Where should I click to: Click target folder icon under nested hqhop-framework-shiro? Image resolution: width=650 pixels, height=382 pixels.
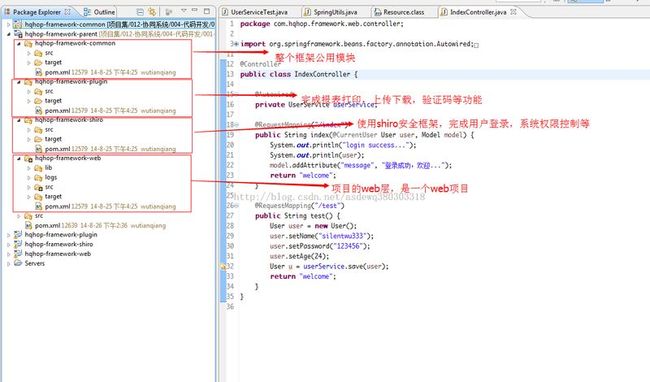coord(38,139)
